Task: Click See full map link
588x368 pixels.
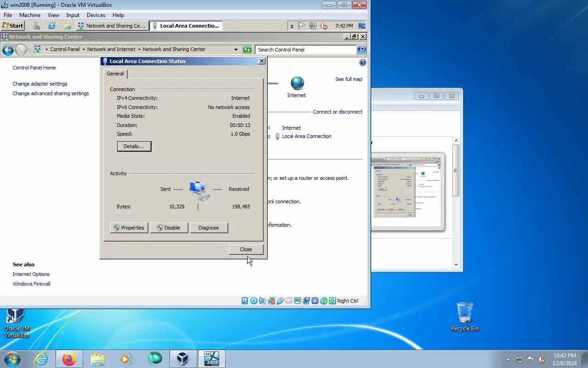Action: click(349, 79)
